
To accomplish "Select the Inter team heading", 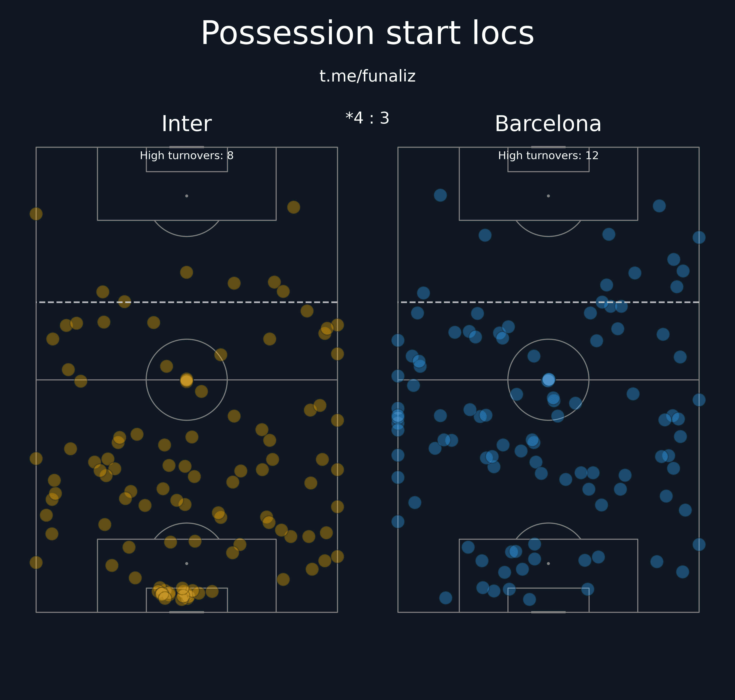I will [186, 124].
